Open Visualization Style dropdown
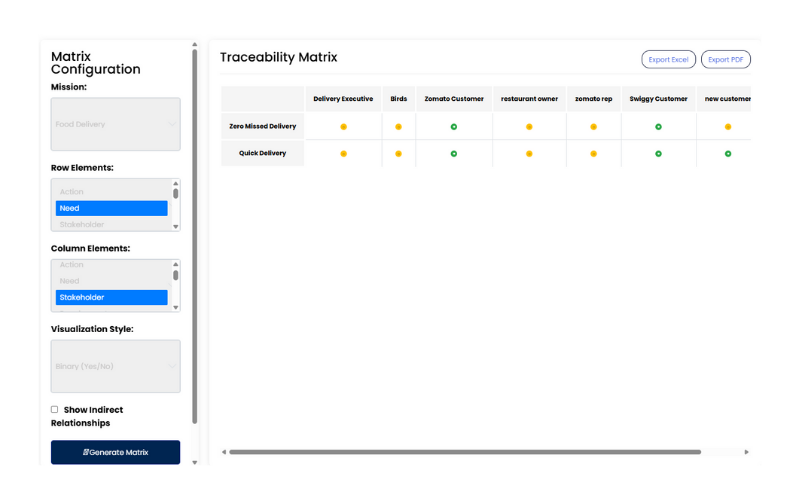800x500 pixels. (x=115, y=366)
